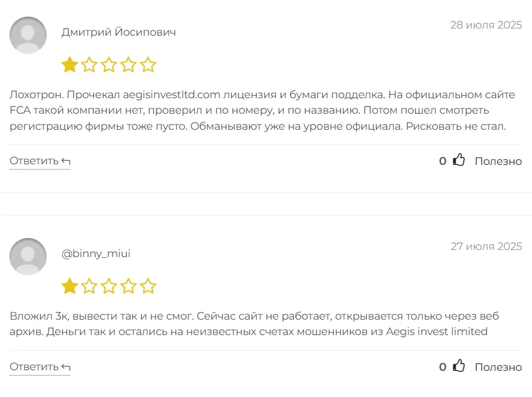Open Дмитрий Йосипович's profile name
532x397 pixels.
(x=119, y=32)
